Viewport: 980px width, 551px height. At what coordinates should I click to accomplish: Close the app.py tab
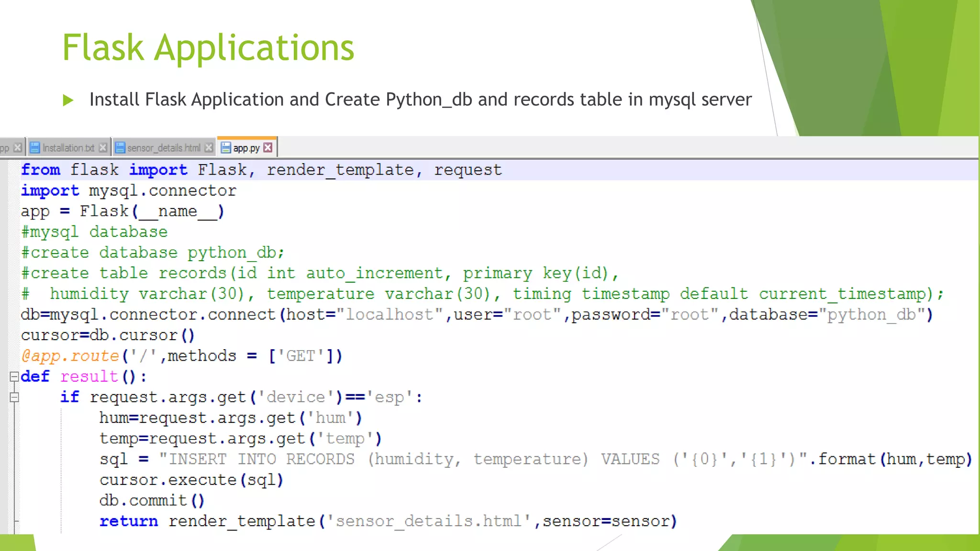(268, 147)
